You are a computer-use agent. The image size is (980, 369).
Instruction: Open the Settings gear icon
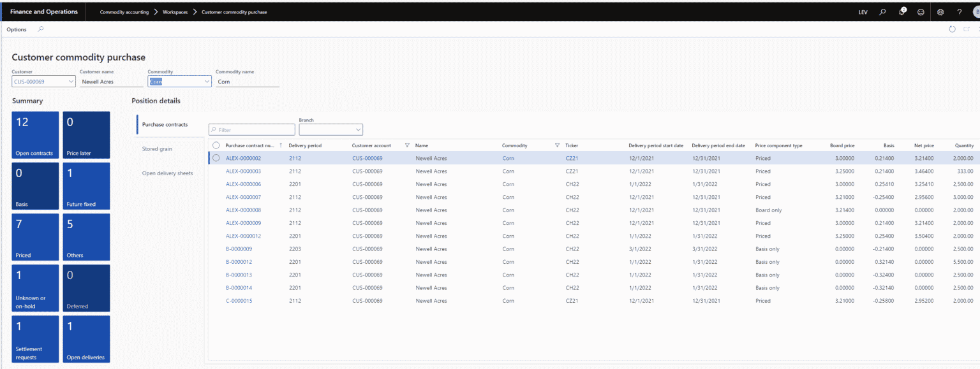click(939, 11)
